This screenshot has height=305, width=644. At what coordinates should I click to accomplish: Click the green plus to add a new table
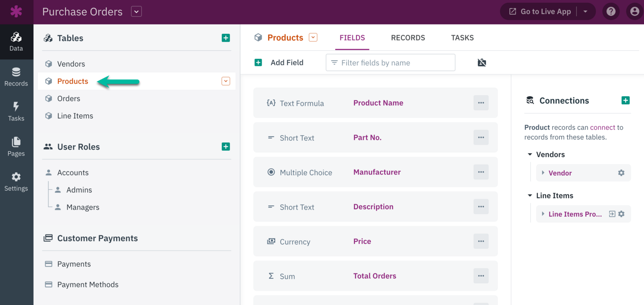pos(225,38)
